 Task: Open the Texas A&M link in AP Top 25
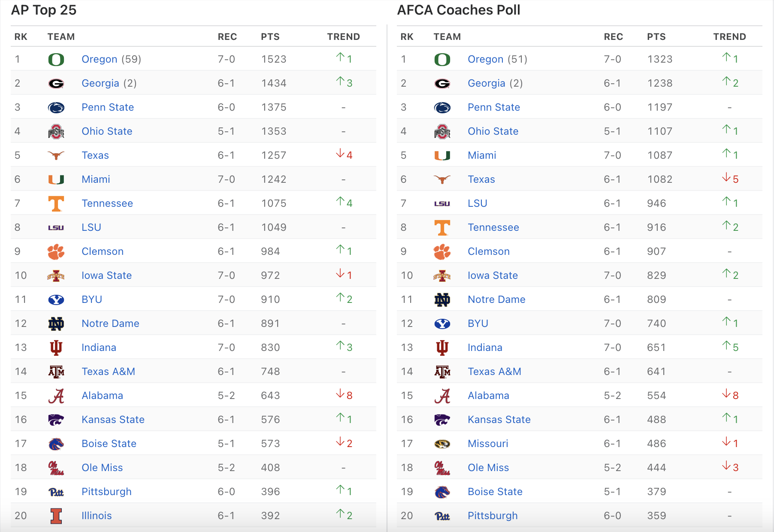(x=109, y=372)
